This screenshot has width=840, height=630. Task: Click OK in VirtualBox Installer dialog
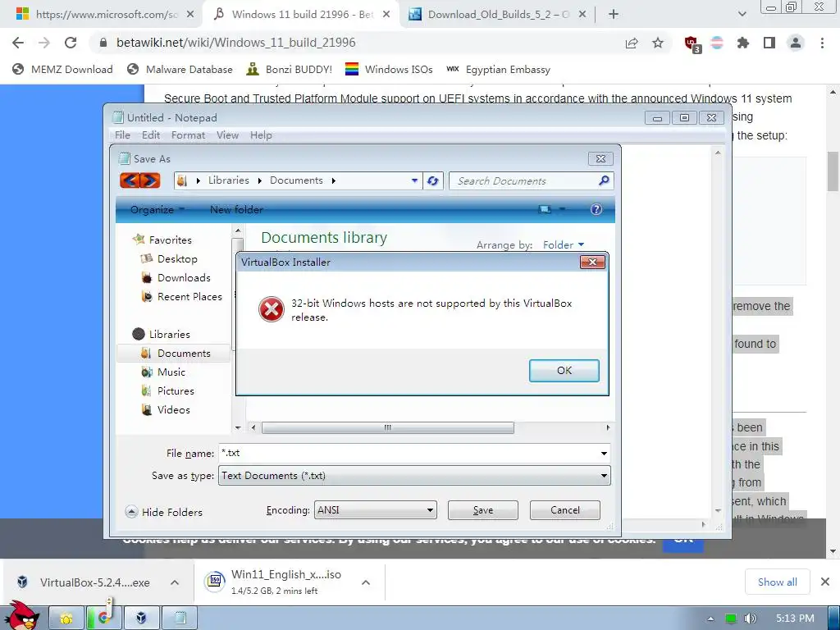[x=564, y=371]
